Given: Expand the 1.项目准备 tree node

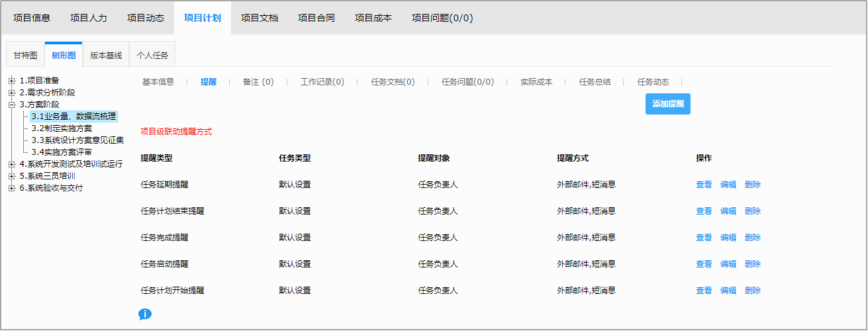Looking at the screenshot, I should click(12, 81).
